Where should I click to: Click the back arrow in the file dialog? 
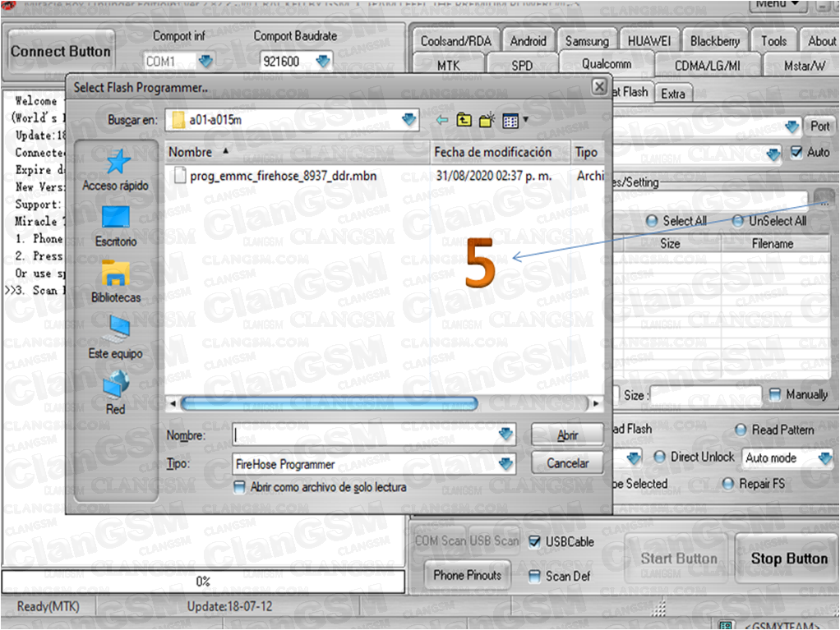(442, 120)
